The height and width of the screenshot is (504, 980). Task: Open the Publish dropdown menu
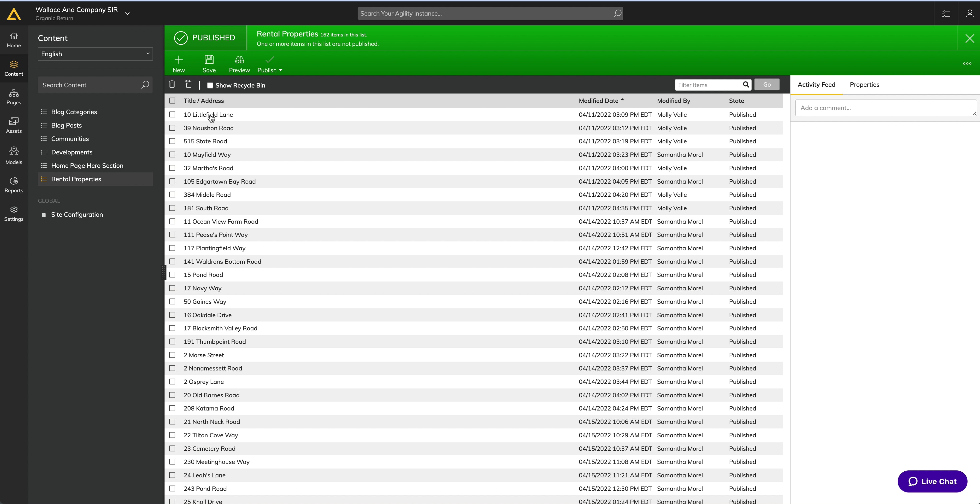click(x=270, y=64)
